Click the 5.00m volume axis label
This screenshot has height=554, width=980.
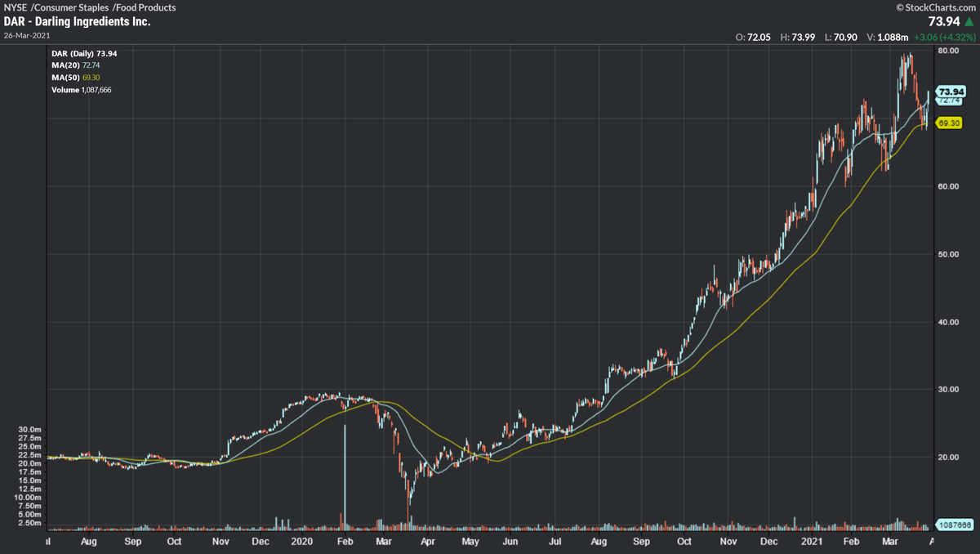coord(28,515)
